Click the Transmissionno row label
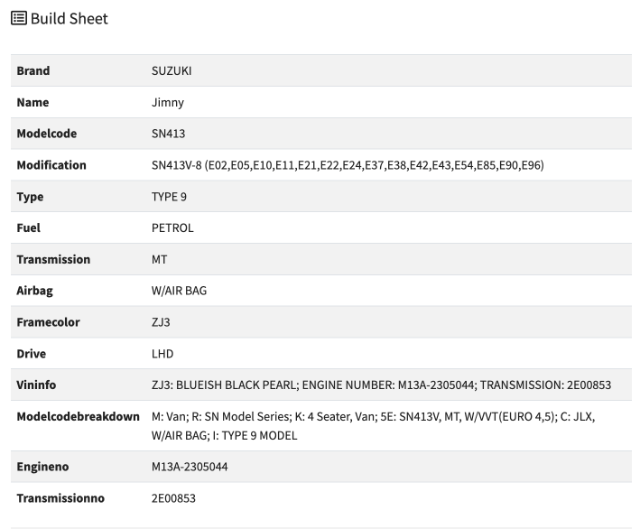 point(60,498)
